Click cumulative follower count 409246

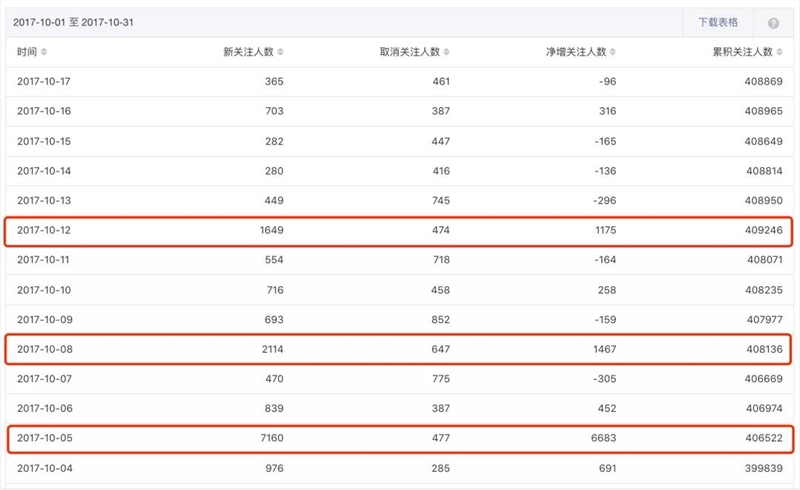[x=764, y=231]
